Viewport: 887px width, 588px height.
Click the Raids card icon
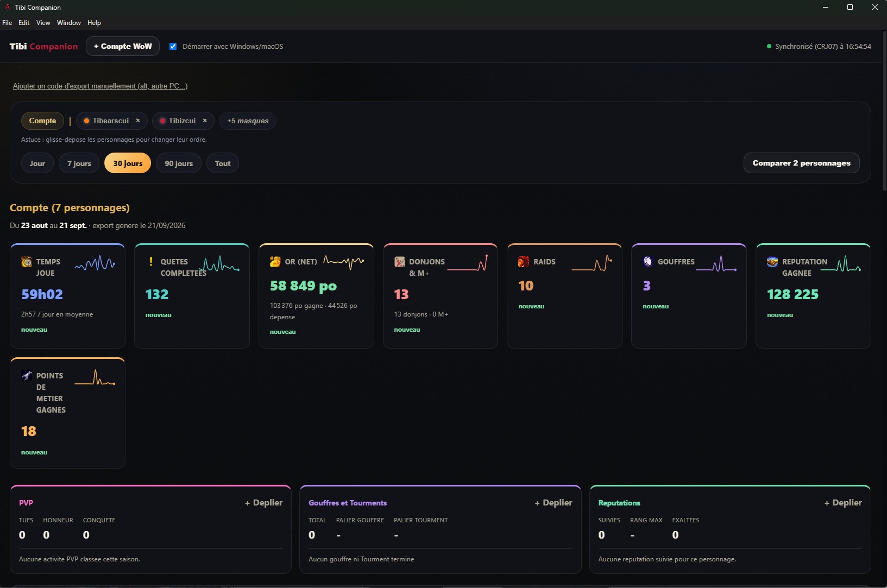(x=524, y=262)
